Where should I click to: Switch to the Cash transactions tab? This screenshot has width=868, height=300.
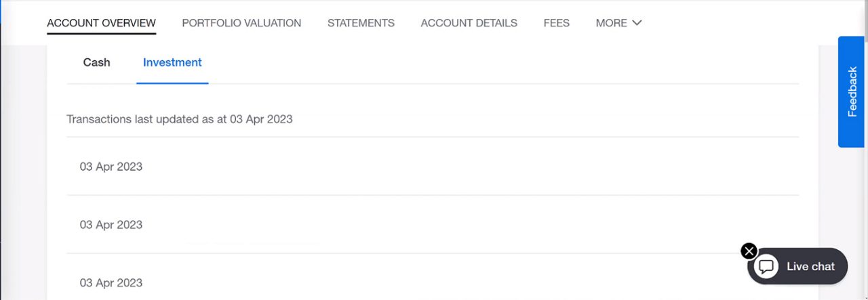(96, 62)
